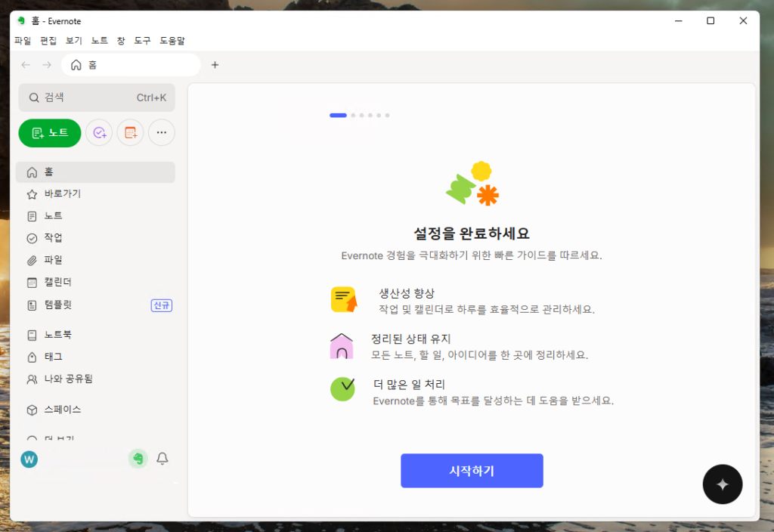This screenshot has width=774, height=532.
Task: Open the account avatar W
Action: click(29, 459)
